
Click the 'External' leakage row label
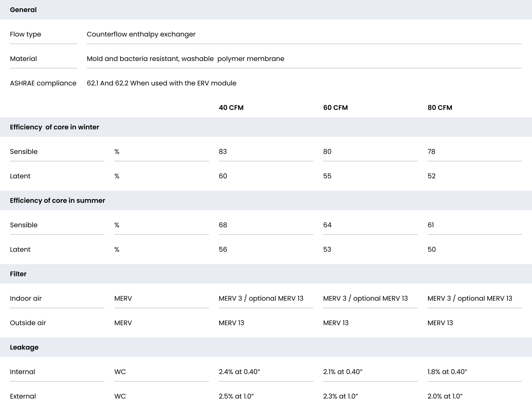23,396
